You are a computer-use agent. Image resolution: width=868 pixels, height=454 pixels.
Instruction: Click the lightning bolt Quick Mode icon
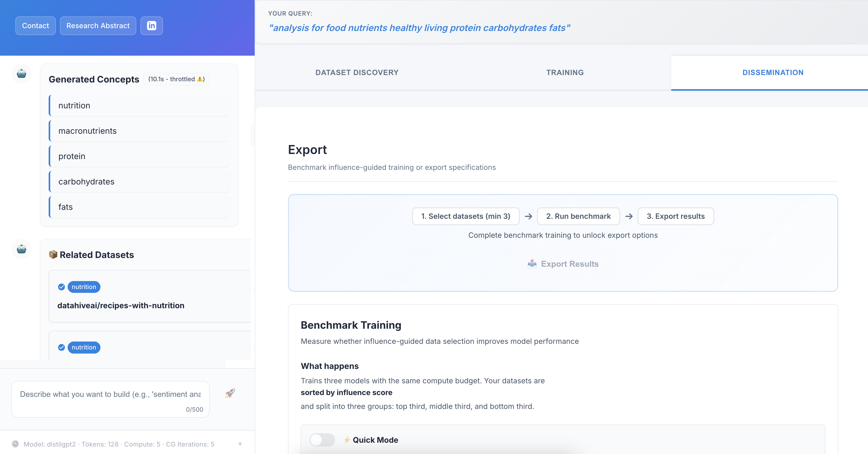pos(347,440)
